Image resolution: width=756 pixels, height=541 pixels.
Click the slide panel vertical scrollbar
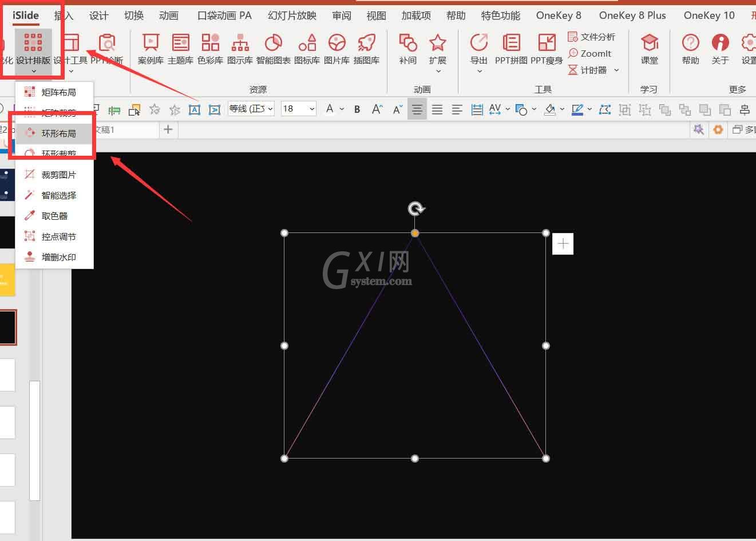tap(34, 440)
